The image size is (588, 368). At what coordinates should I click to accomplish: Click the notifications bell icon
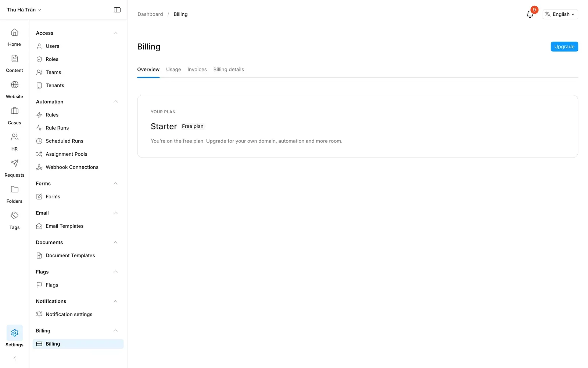530,14
